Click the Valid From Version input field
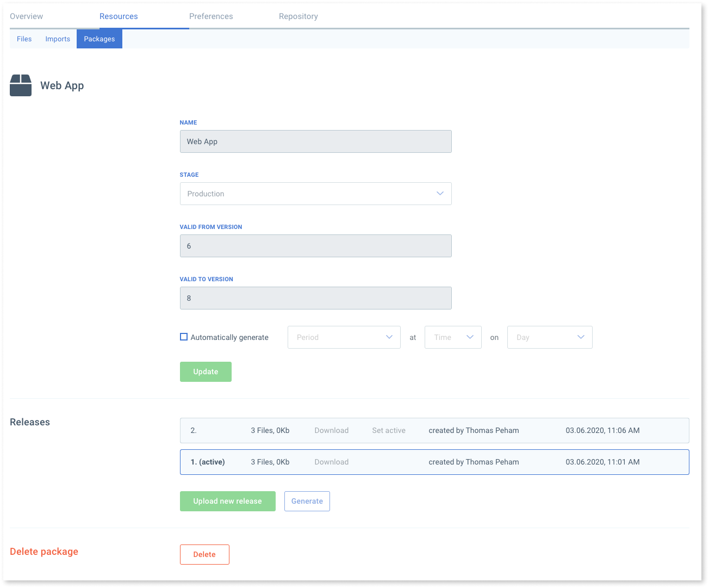Screen dimensions: 709x588 (315, 246)
